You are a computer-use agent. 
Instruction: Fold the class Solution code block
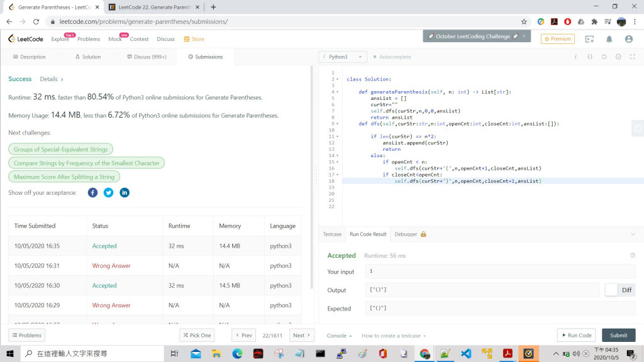(x=338, y=79)
